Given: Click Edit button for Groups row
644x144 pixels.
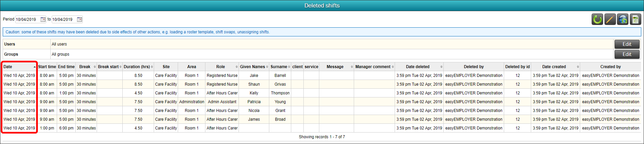Looking at the screenshot, I should 627,54.
